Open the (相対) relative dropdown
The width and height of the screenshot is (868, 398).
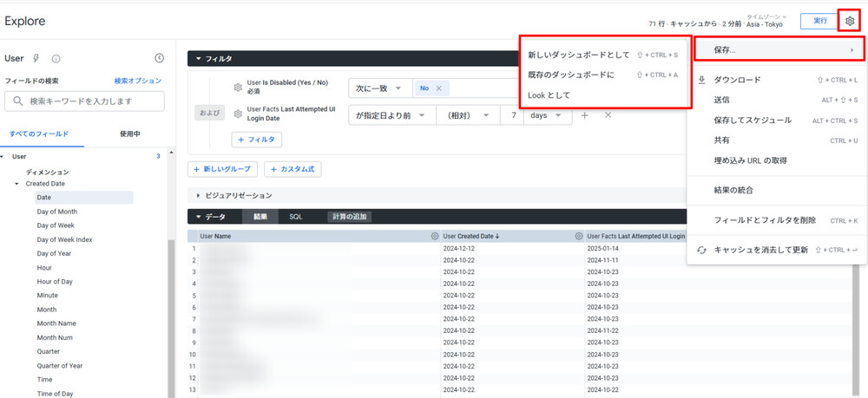pos(469,115)
